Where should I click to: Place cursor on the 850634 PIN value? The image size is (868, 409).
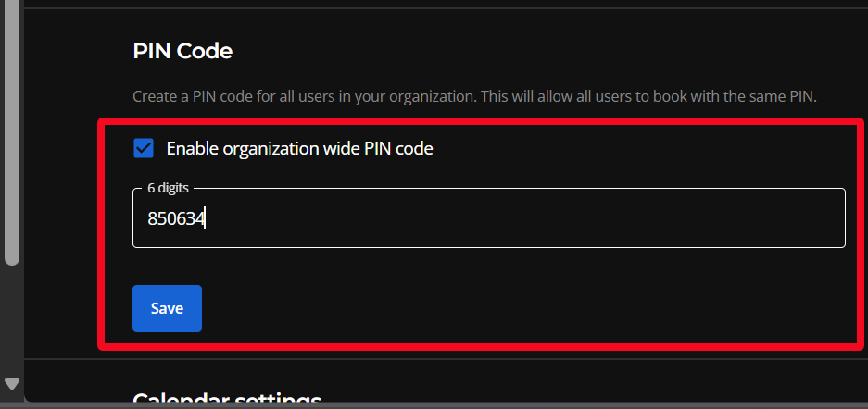click(x=176, y=219)
